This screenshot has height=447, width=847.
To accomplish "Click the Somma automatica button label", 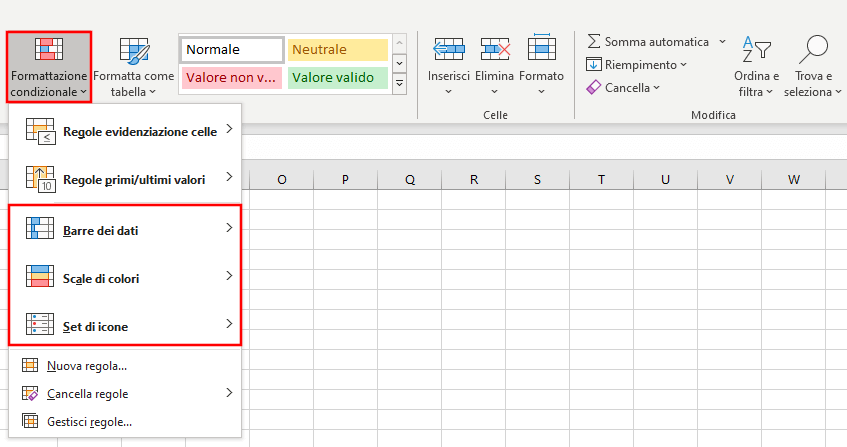I will [656, 42].
